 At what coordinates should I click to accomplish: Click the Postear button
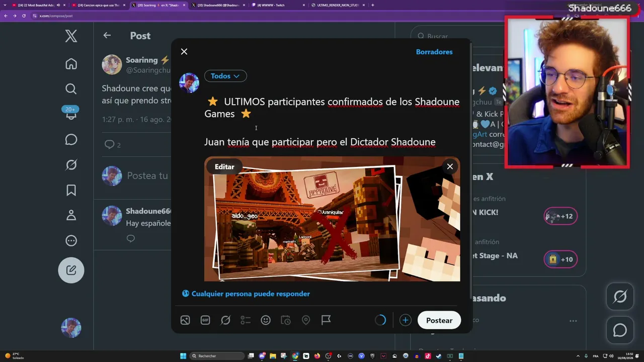coord(439,320)
